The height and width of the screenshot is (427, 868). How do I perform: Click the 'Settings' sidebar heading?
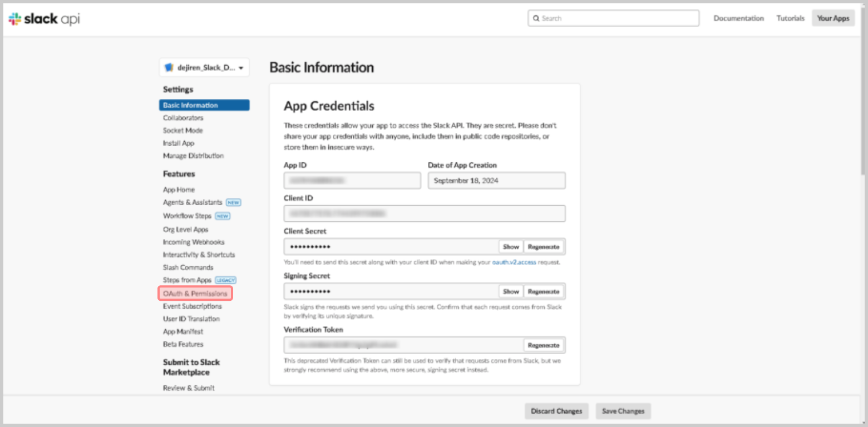pos(178,90)
